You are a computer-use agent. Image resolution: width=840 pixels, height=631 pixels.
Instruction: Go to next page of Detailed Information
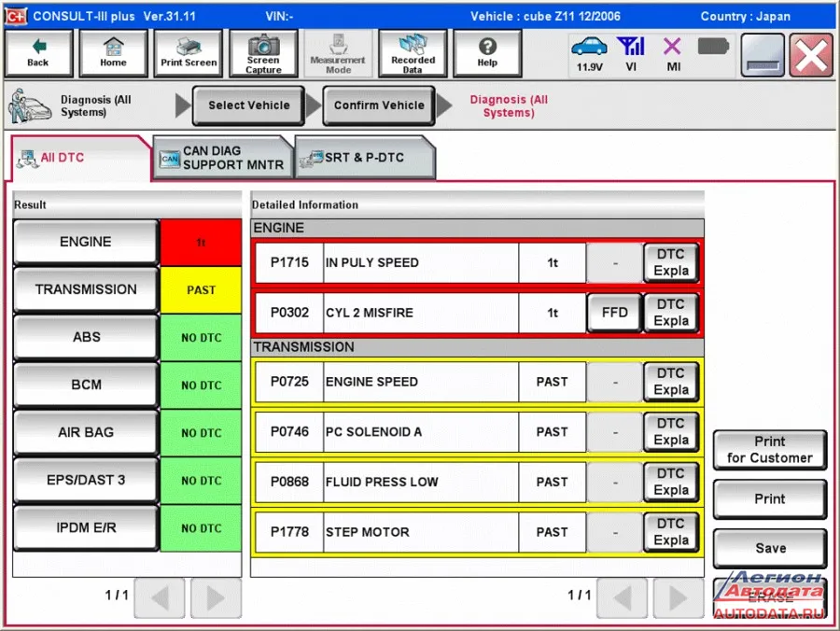679,597
